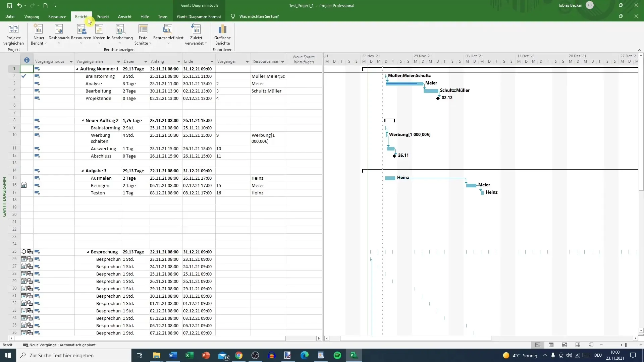The height and width of the screenshot is (362, 644).
Task: Click Neue Spalte hinzufügen column header
Action: (x=304, y=59)
